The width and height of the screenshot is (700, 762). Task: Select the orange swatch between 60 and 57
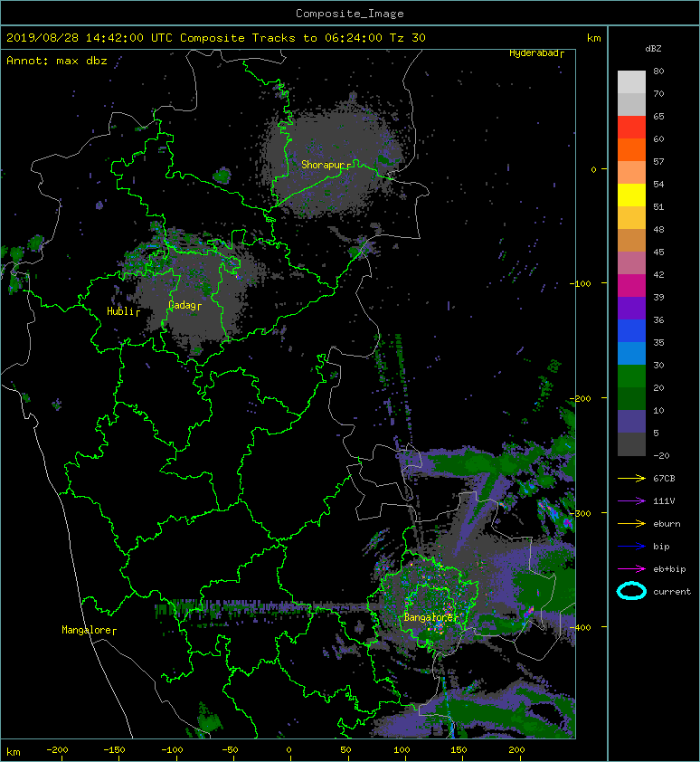[x=631, y=149]
